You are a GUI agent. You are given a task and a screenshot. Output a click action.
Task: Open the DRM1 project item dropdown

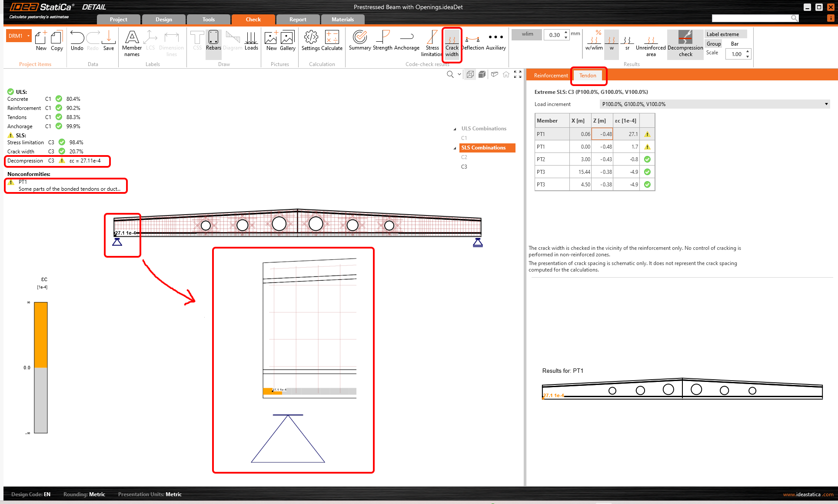pos(29,36)
